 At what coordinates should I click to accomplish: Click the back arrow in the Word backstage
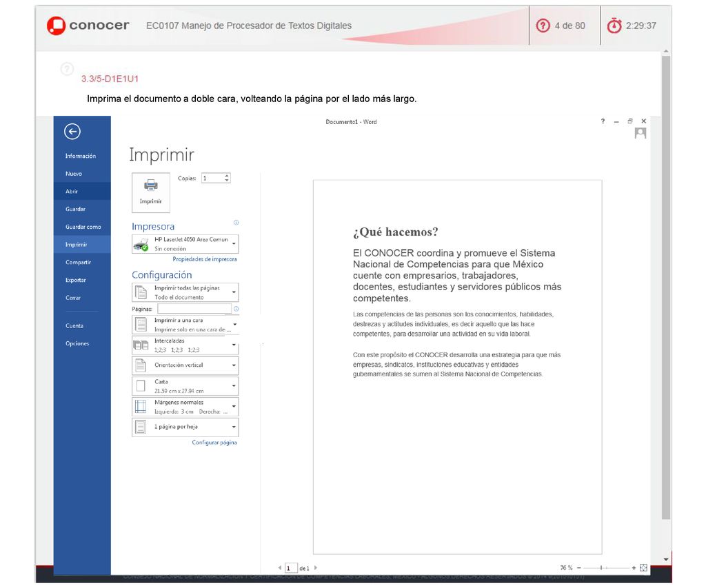[72, 132]
